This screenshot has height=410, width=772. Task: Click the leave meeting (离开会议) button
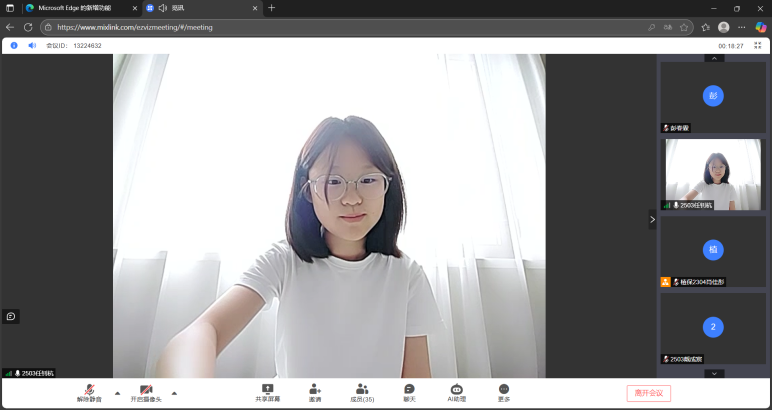point(648,393)
